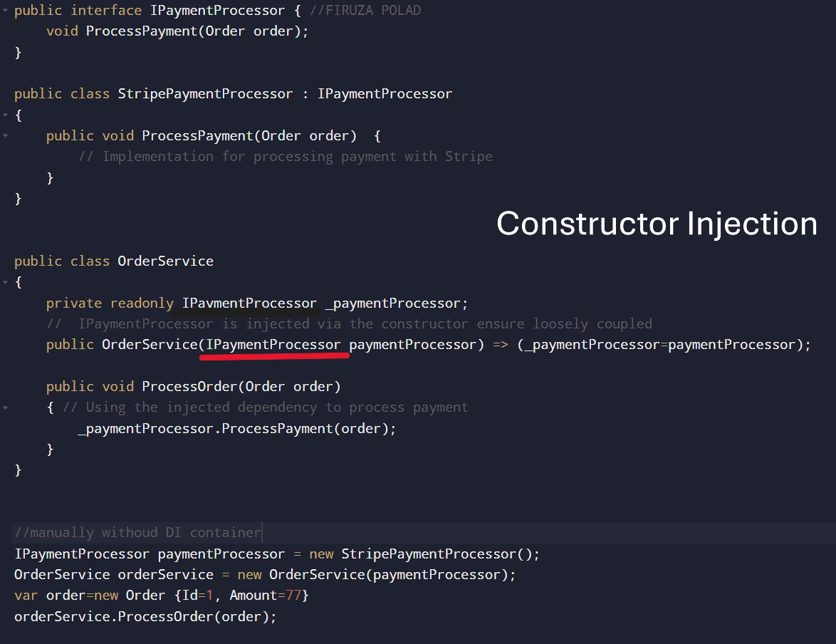Click the OrderService class name in the class declaration
The image size is (836, 644).
165,261
